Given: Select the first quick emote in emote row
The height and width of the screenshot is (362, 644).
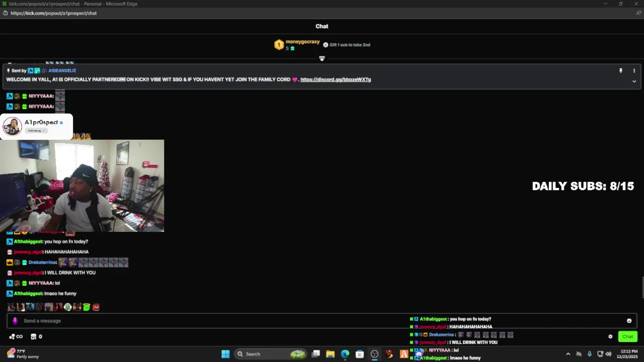Looking at the screenshot, I should click(x=11, y=307).
